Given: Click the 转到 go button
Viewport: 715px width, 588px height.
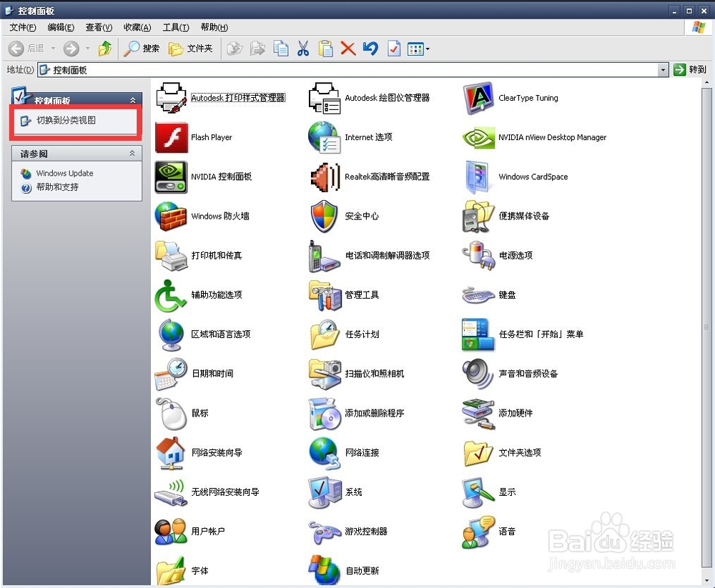Looking at the screenshot, I should [689, 70].
